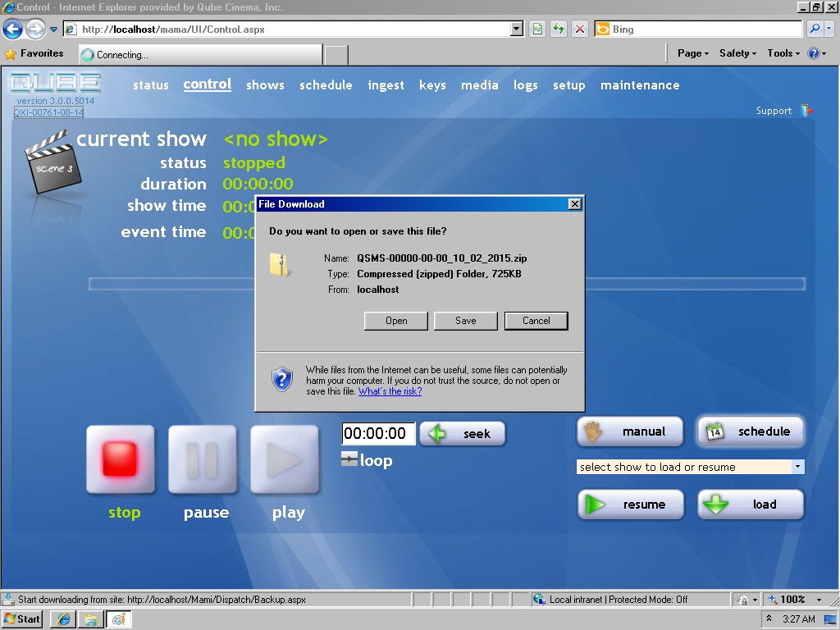The width and height of the screenshot is (840, 630).
Task: Click the network tray icon
Action: point(829,619)
